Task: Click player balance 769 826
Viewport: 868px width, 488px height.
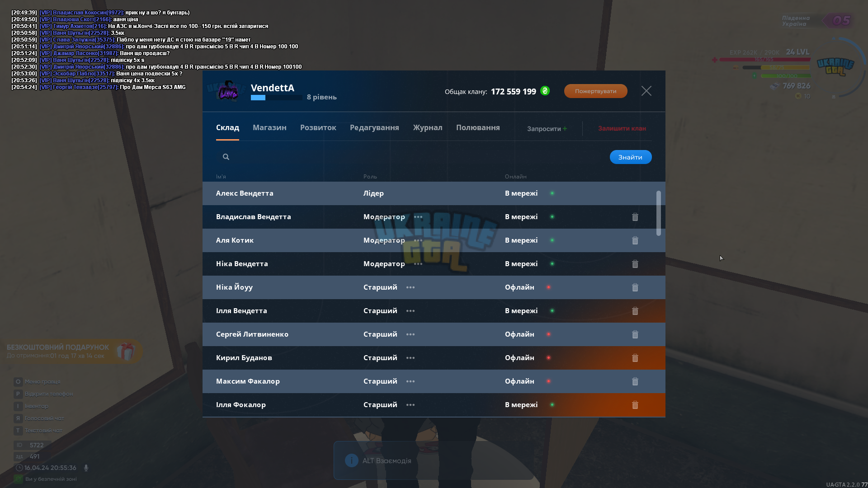Action: click(797, 86)
